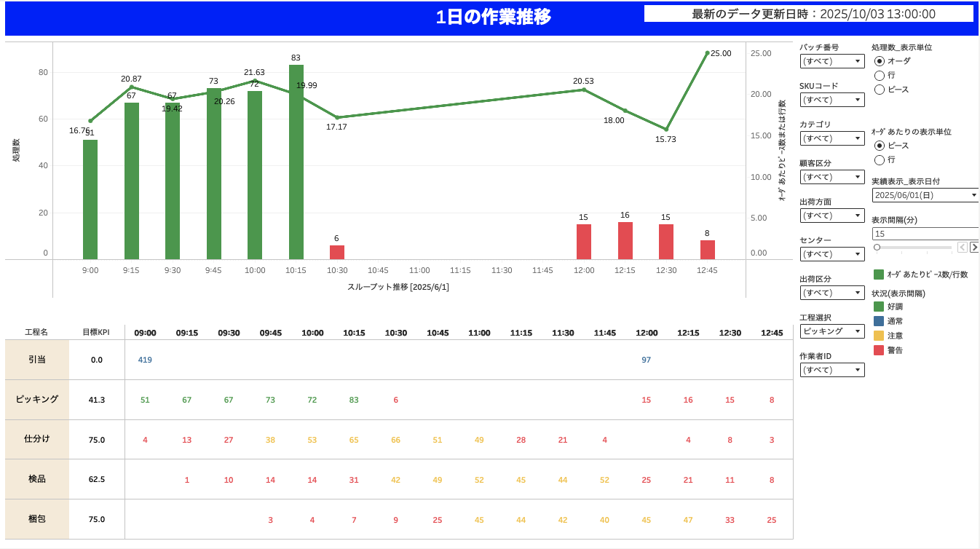The width and height of the screenshot is (980, 549).
Task: Open the センター dropdown
Action: (x=832, y=254)
